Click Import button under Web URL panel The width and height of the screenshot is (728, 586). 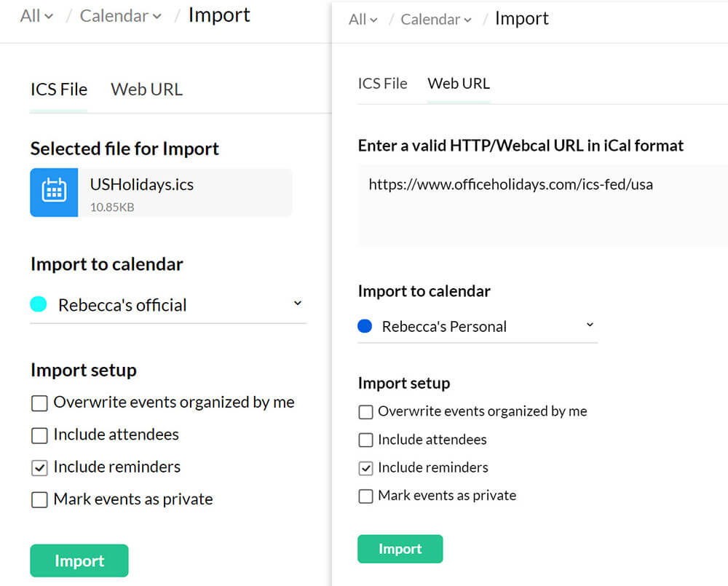400,549
